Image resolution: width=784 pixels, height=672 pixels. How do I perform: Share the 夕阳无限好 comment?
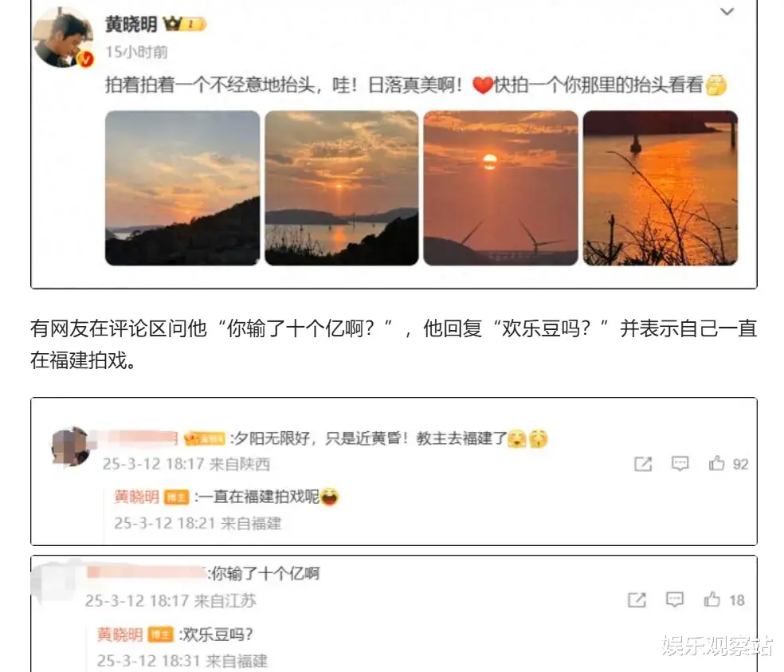click(643, 464)
